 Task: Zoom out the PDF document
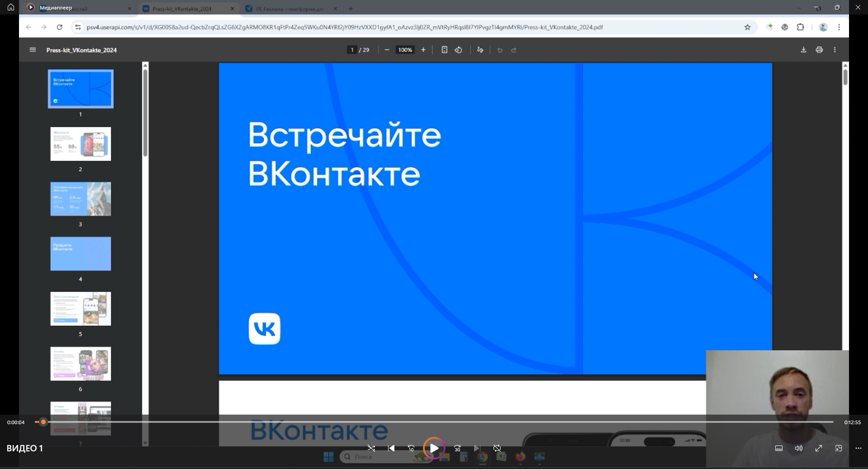pyautogui.click(x=387, y=50)
